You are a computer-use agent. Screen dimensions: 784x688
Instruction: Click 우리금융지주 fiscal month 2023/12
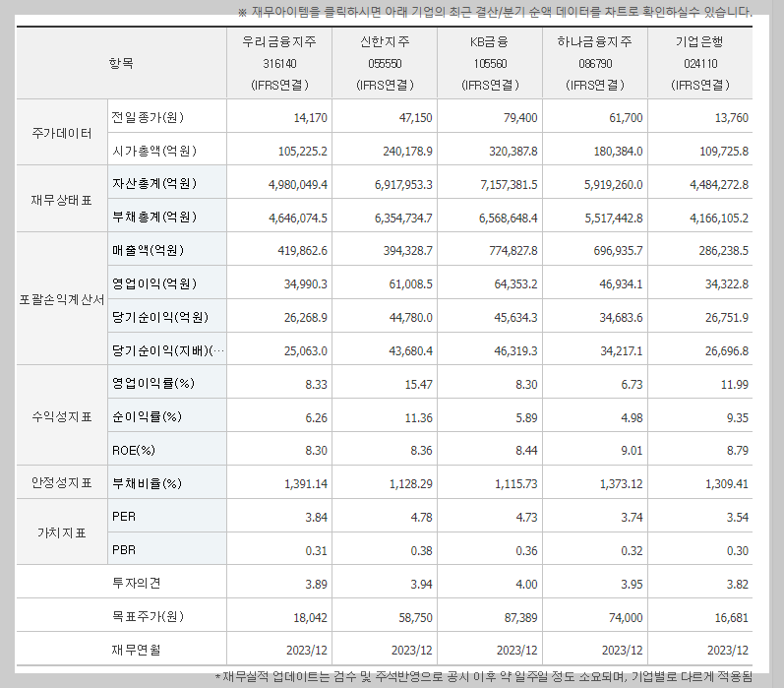(307, 651)
